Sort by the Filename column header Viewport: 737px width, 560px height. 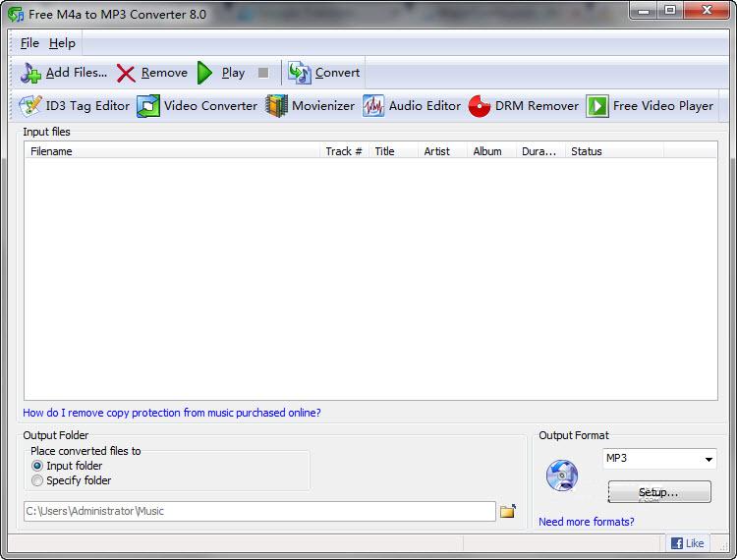coord(172,151)
